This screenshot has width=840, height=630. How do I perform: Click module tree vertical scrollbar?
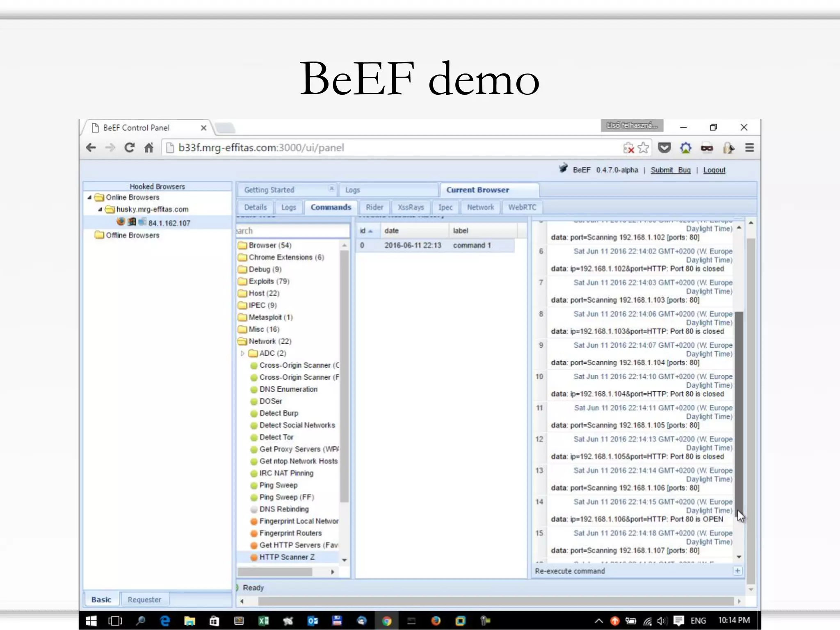coord(345,377)
